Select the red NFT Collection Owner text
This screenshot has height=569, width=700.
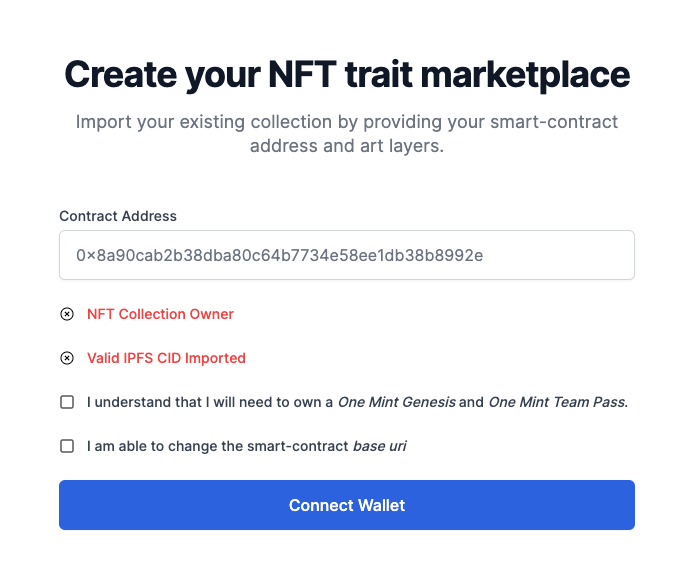pyautogui.click(x=160, y=314)
